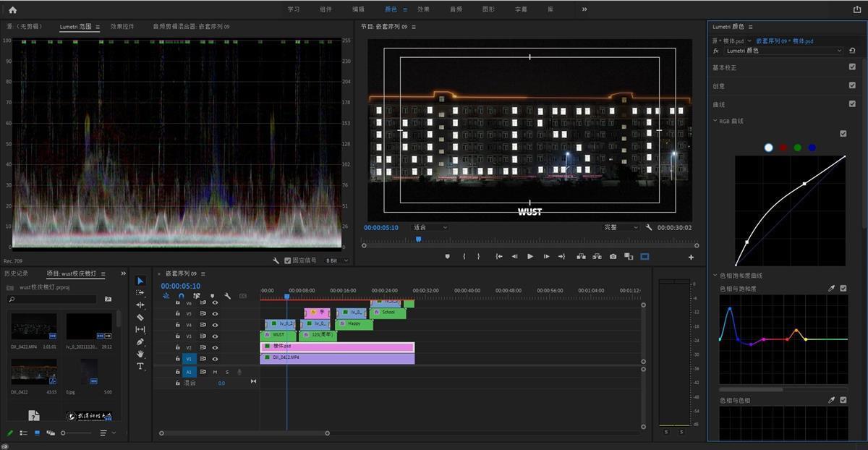This screenshot has height=450, width=868.
Task: Select the red channel curve swatch
Action: pos(783,148)
